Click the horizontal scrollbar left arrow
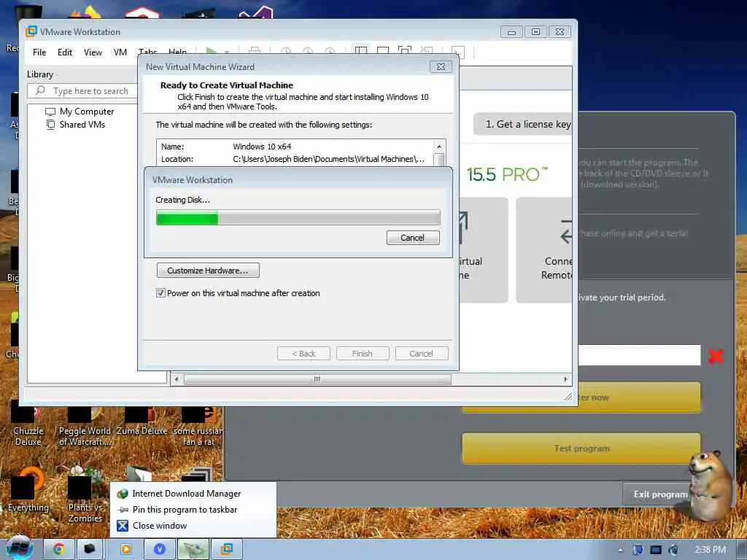This screenshot has width=747, height=560. [x=177, y=379]
